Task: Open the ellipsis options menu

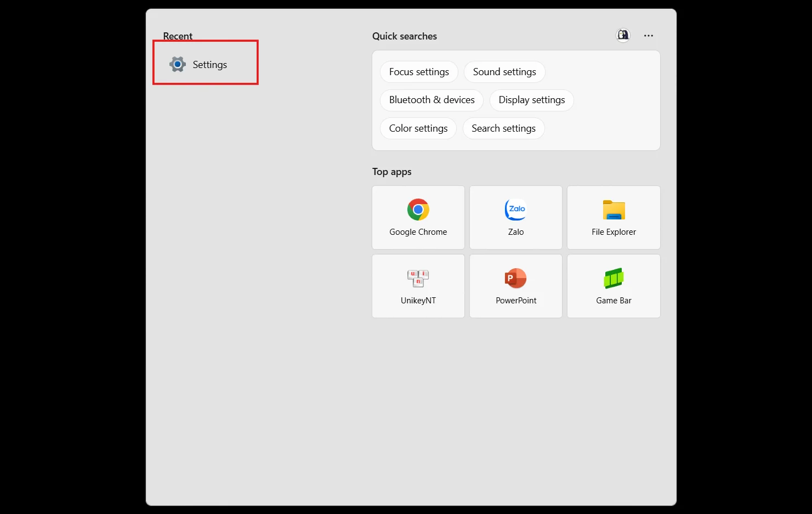Action: pos(648,35)
